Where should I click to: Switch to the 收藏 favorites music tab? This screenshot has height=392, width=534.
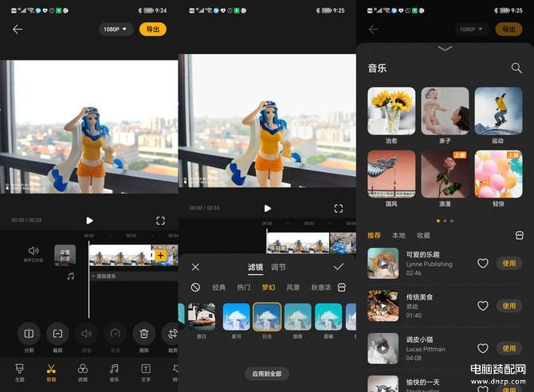tap(423, 235)
